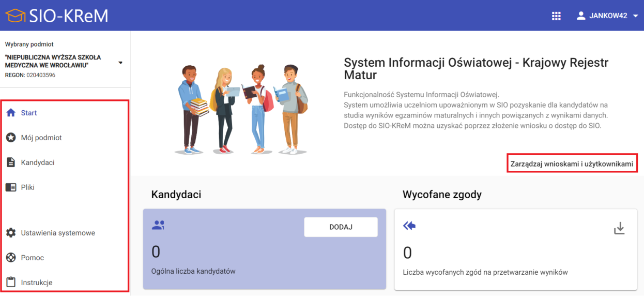Go to Start in the sidebar
Screen dimensions: 644x296
[x=29, y=113]
